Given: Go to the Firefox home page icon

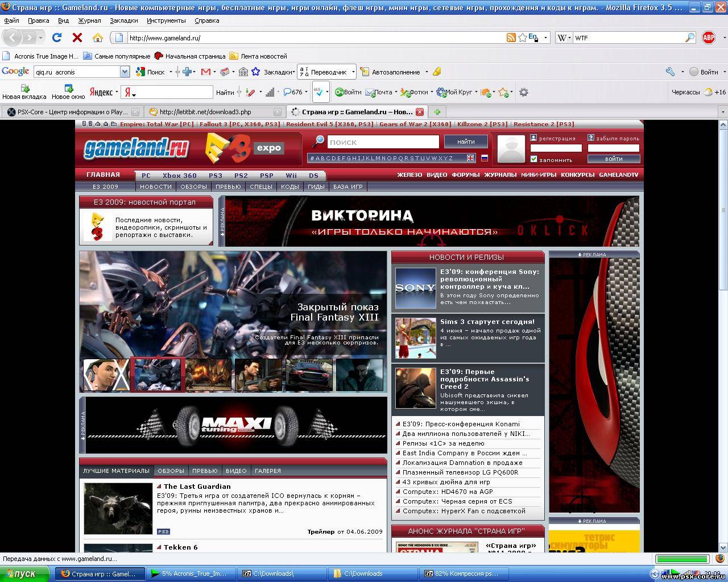Looking at the screenshot, I should (98, 38).
